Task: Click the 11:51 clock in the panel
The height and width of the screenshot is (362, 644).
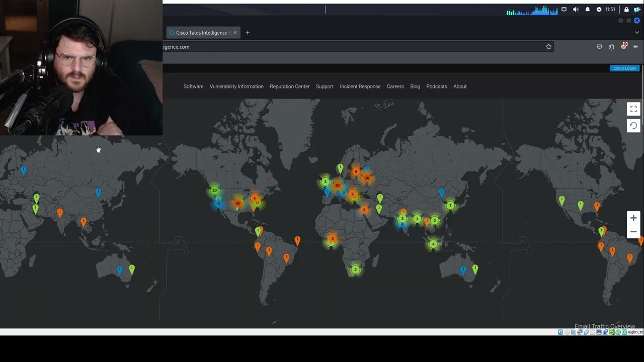Action: 610,10
